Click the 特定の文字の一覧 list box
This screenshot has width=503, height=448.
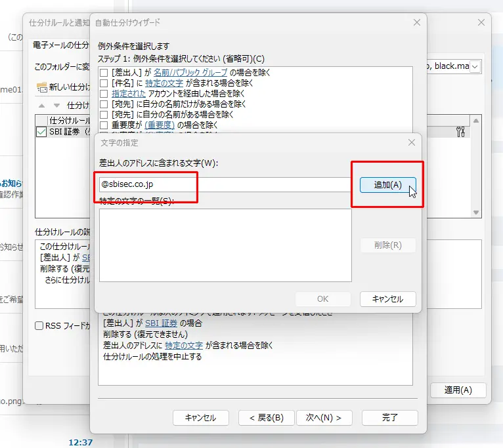225,245
